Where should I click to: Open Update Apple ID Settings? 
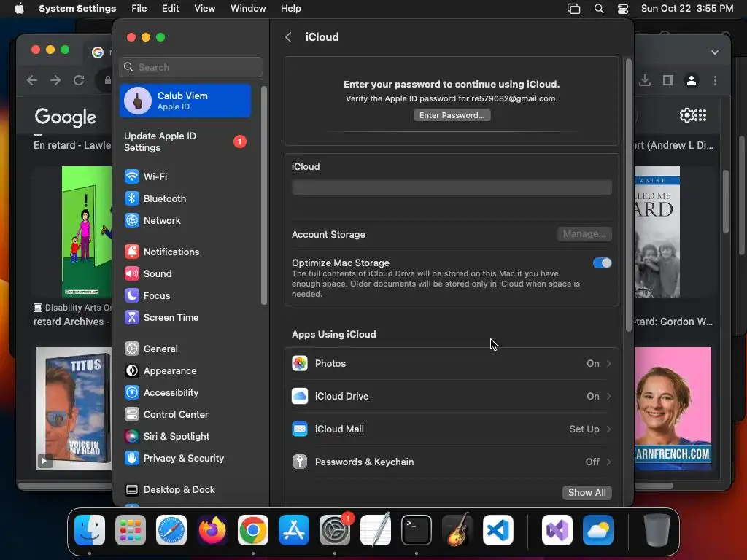coord(185,142)
